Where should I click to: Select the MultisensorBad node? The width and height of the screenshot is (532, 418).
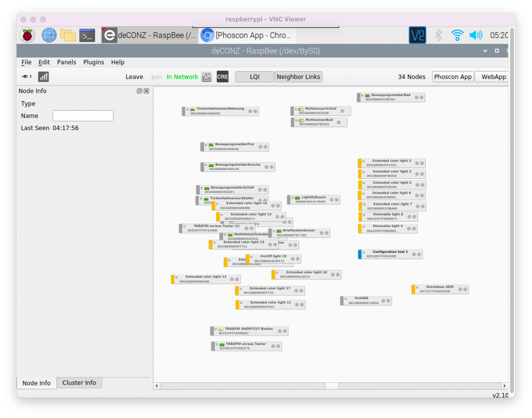click(319, 122)
